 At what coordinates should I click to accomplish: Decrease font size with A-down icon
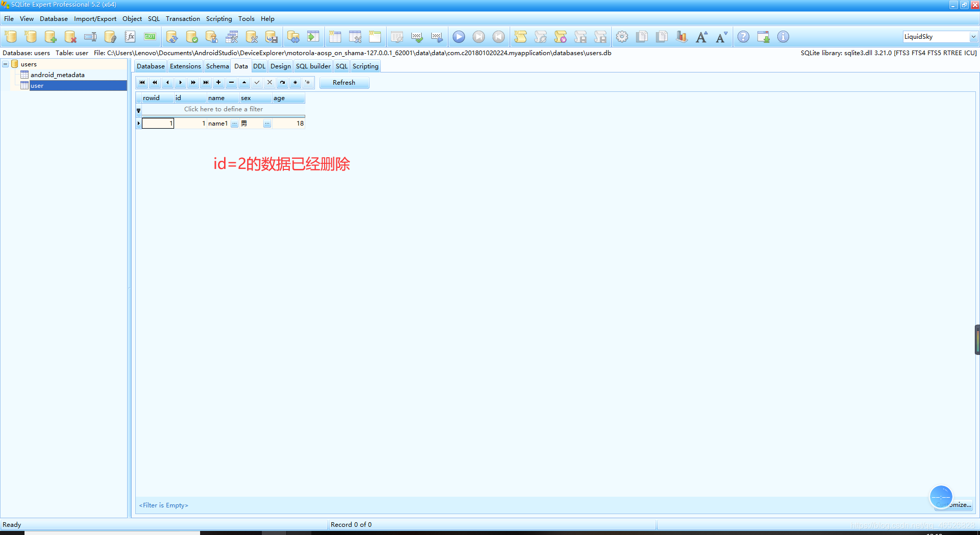coord(722,37)
